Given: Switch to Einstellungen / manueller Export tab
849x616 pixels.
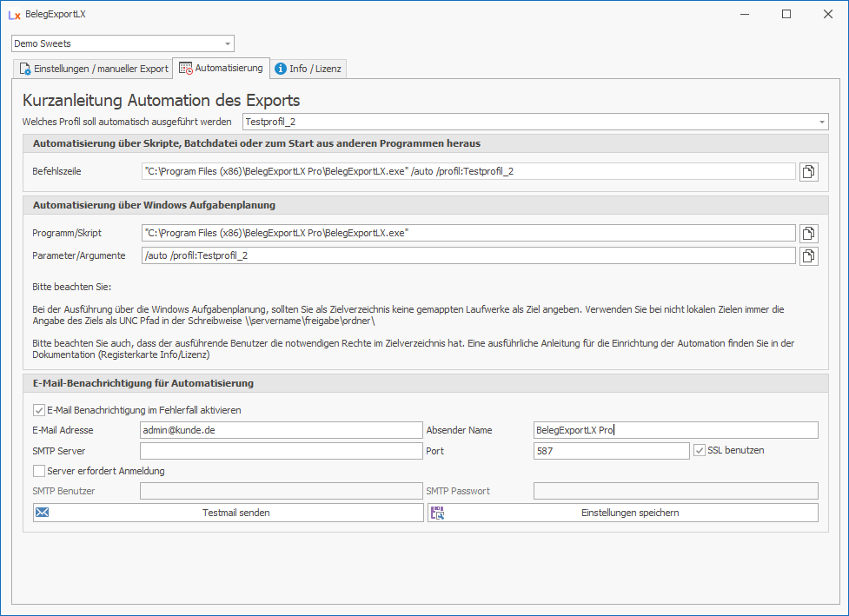Looking at the screenshot, I should click(x=93, y=69).
